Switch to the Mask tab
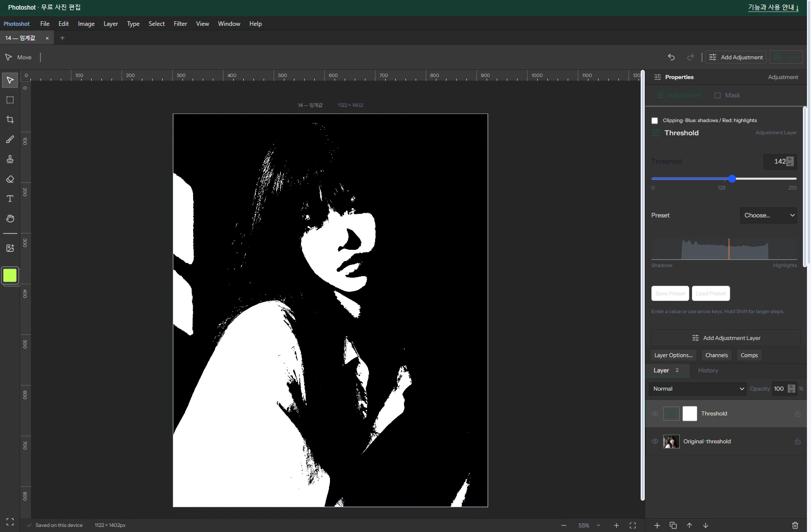811x532 pixels. (727, 95)
